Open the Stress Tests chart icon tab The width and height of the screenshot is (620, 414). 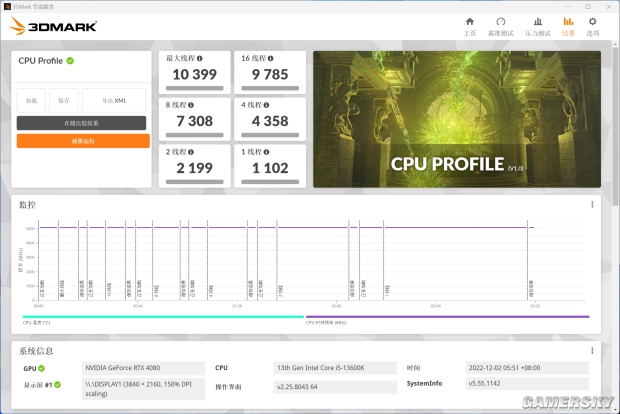(538, 26)
